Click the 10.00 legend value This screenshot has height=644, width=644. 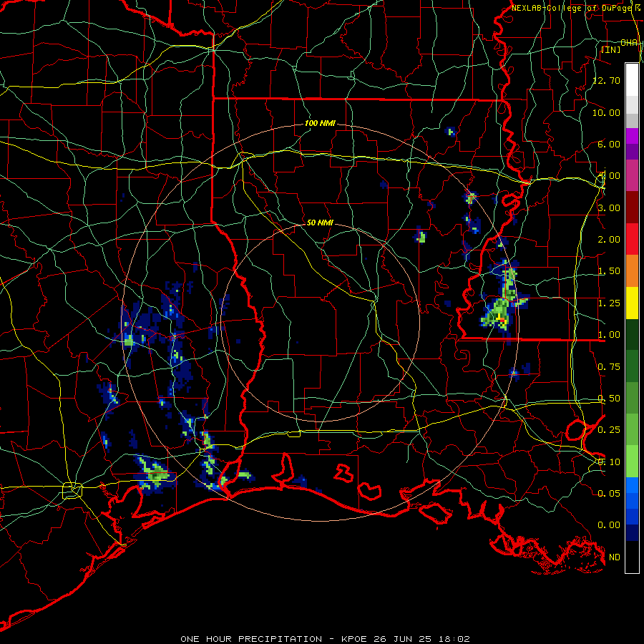(606, 112)
